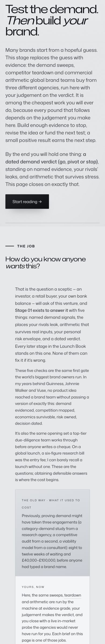The image size is (105, 644).
Task: Click the 'Many brands start' intro paragraph
Action: (x=52, y=95)
